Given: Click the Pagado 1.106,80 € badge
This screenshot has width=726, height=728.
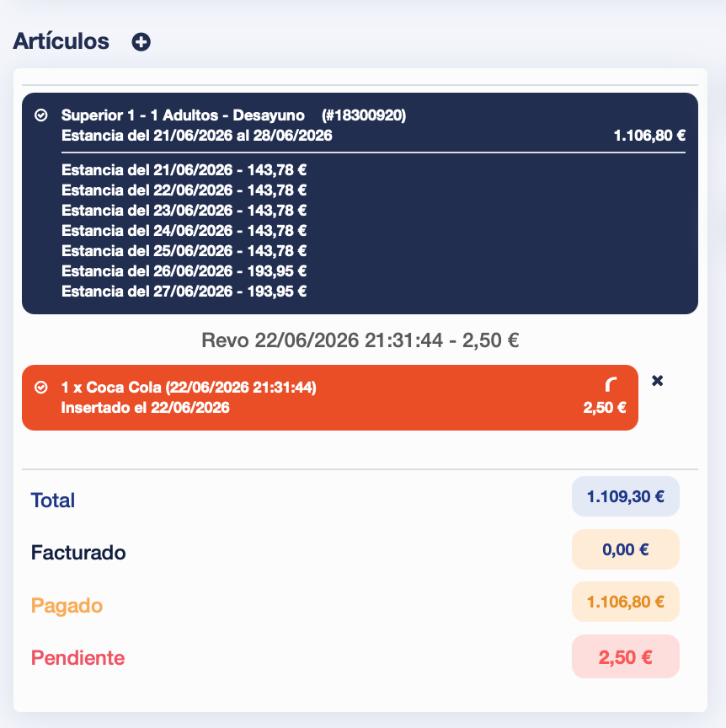Looking at the screenshot, I should tap(626, 602).
